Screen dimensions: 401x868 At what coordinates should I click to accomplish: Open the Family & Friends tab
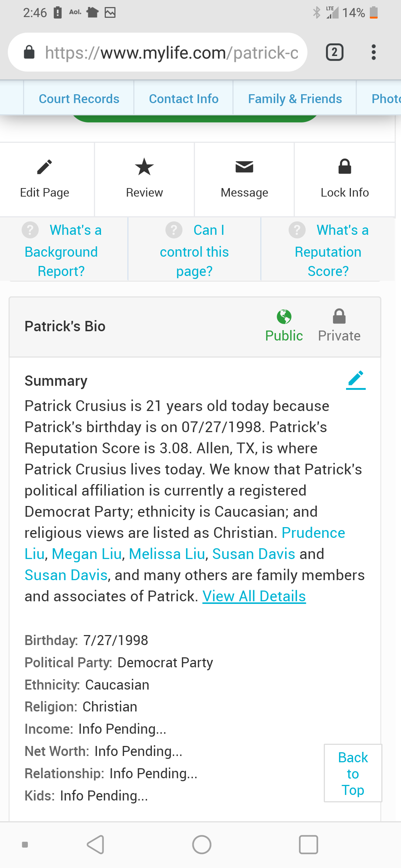pos(295,99)
